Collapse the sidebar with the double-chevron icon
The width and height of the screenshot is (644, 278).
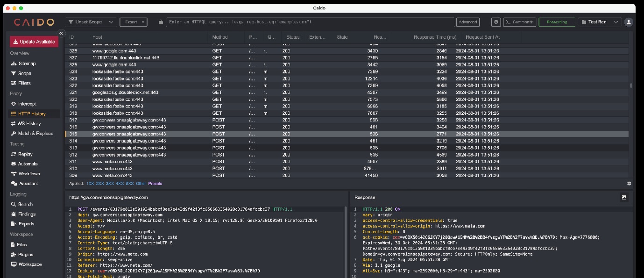[61, 33]
